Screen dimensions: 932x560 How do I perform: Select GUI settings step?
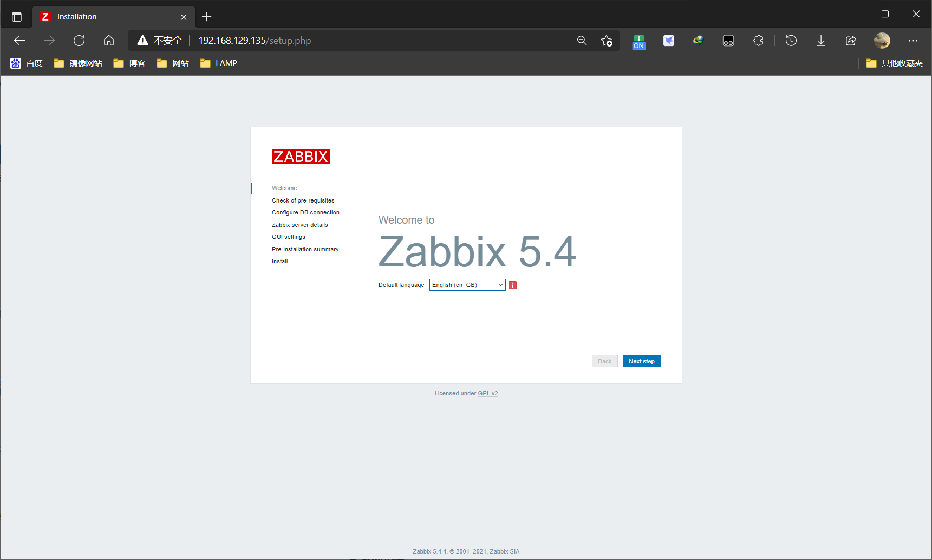point(289,237)
